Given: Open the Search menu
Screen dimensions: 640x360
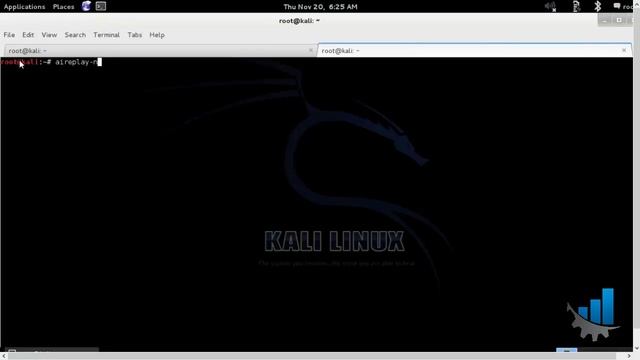Looking at the screenshot, I should [75, 35].
